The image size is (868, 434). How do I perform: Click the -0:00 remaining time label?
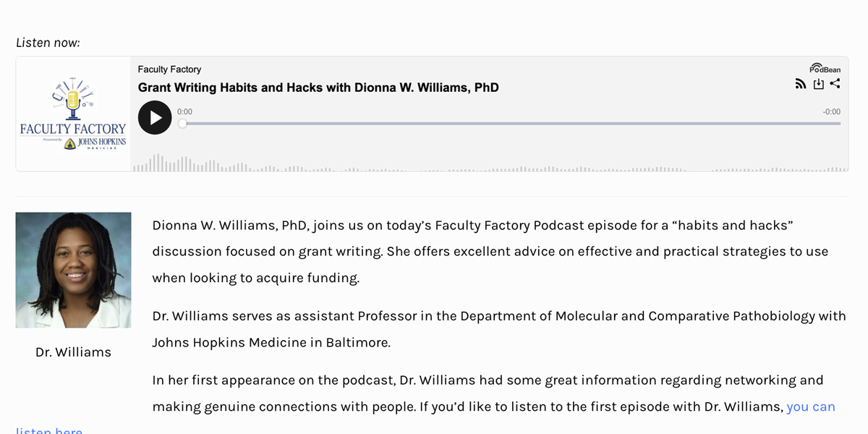831,112
